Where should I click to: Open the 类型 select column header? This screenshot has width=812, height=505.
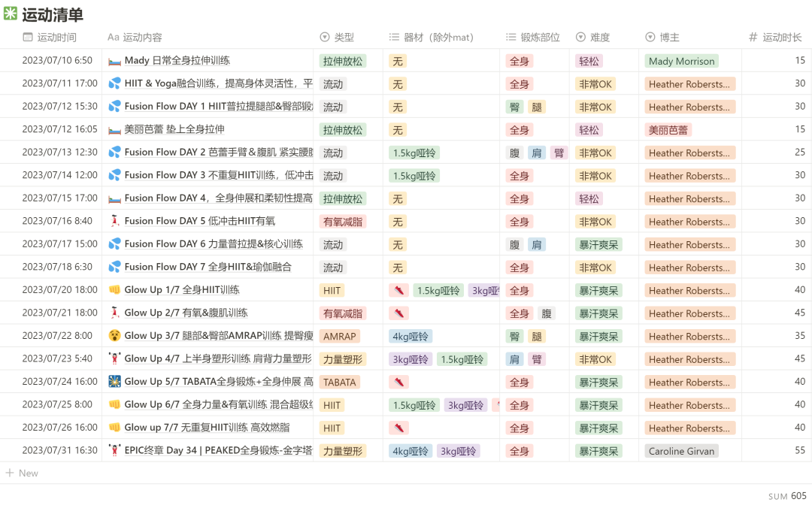point(337,38)
